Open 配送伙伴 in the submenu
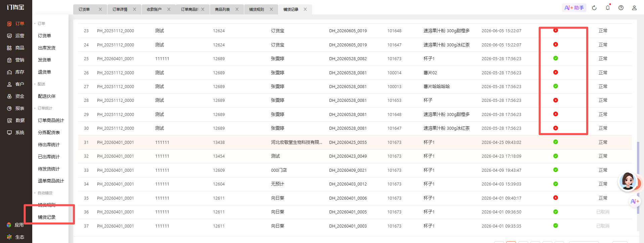The height and width of the screenshot is (243, 644). tap(47, 96)
